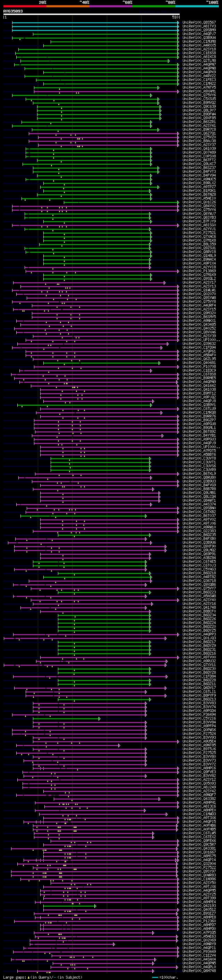This screenshot has width=222, height=980.
Task: Click hit UniRef100_C1FD94
Action: point(199,347)
